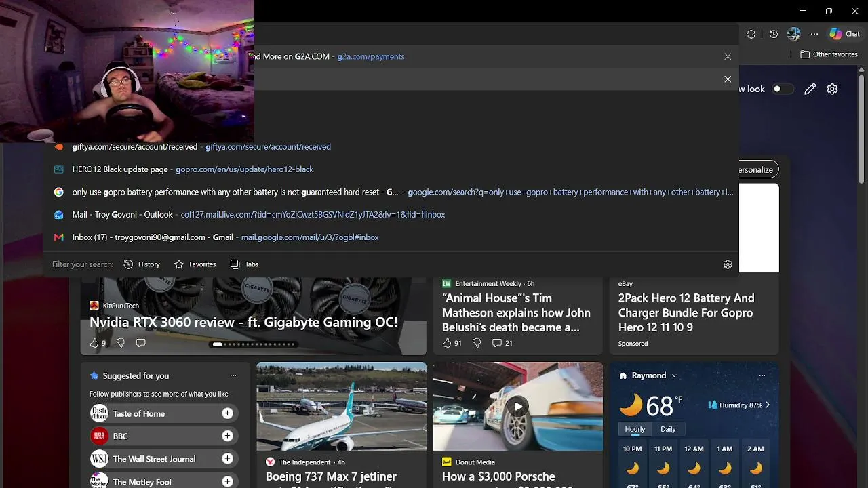Select 12 AM hourly forecast

[694, 465]
